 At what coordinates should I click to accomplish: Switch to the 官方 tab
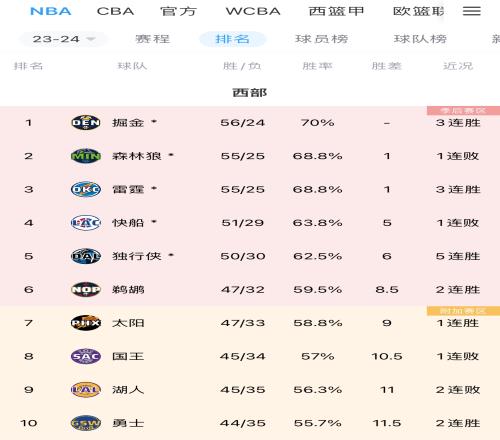pyautogui.click(x=178, y=11)
